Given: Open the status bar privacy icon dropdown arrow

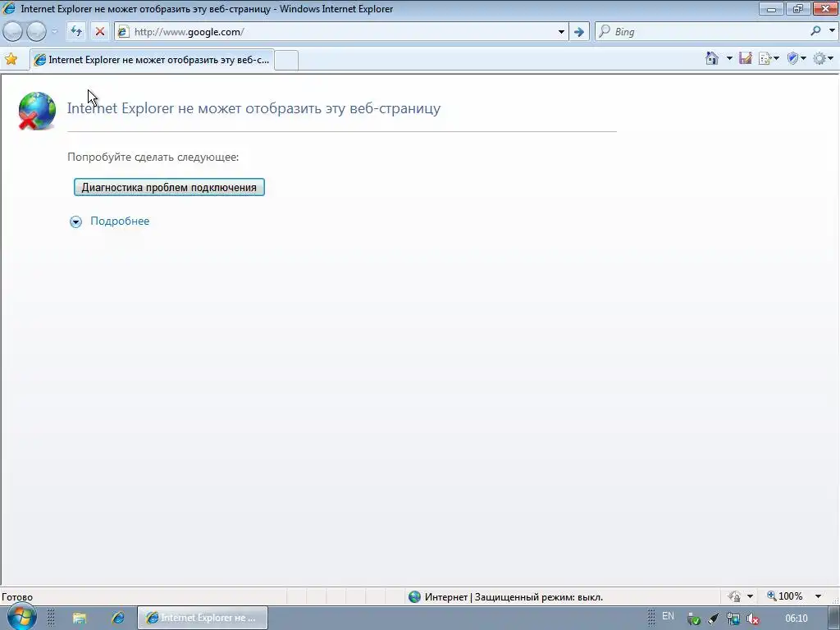Looking at the screenshot, I should point(750,596).
